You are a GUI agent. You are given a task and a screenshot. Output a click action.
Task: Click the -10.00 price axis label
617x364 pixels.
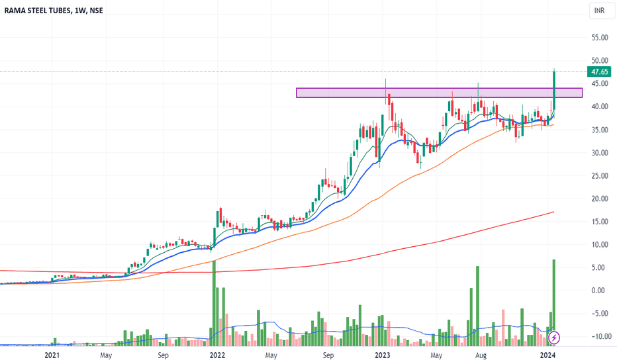click(600, 336)
